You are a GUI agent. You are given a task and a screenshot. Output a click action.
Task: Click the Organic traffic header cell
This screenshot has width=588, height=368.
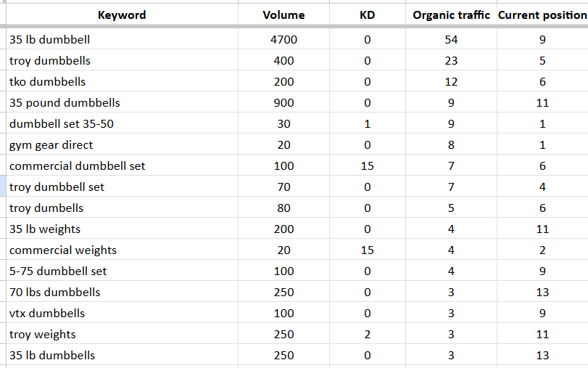point(451,15)
